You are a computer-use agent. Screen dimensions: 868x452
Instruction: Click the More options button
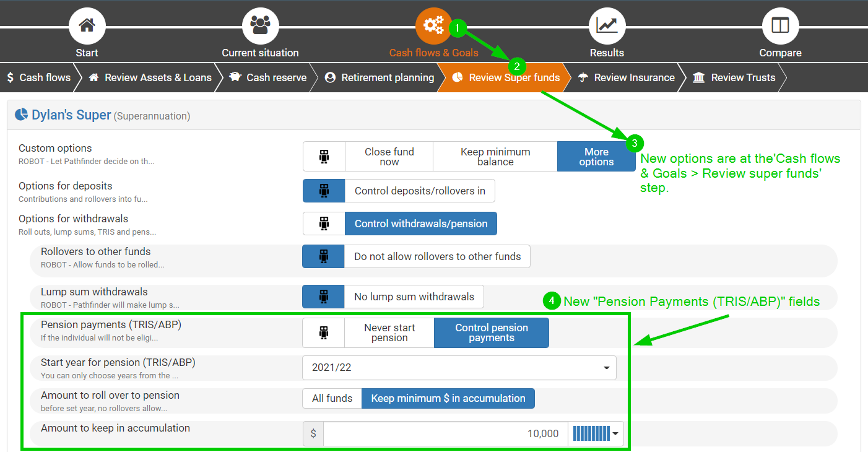coord(596,157)
